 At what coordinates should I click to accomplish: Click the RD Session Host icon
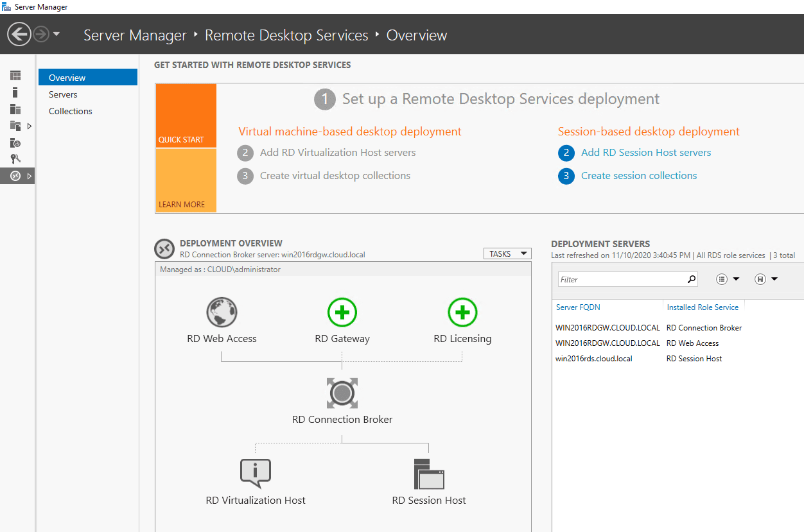pyautogui.click(x=429, y=474)
